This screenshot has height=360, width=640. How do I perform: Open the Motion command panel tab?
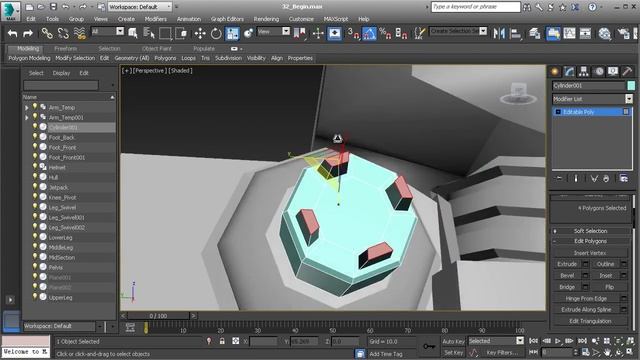tap(598, 72)
